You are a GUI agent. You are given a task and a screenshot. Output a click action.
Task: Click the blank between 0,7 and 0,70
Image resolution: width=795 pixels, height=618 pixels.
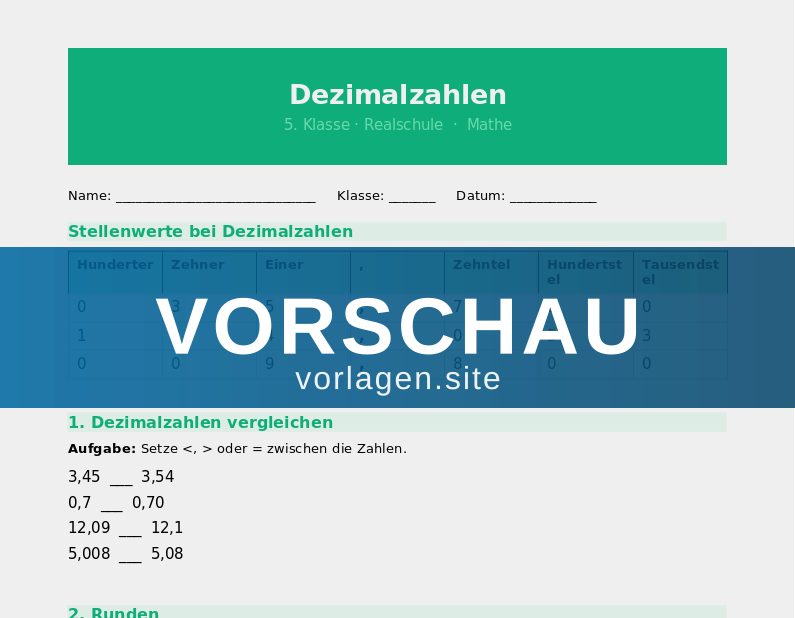coord(112,504)
